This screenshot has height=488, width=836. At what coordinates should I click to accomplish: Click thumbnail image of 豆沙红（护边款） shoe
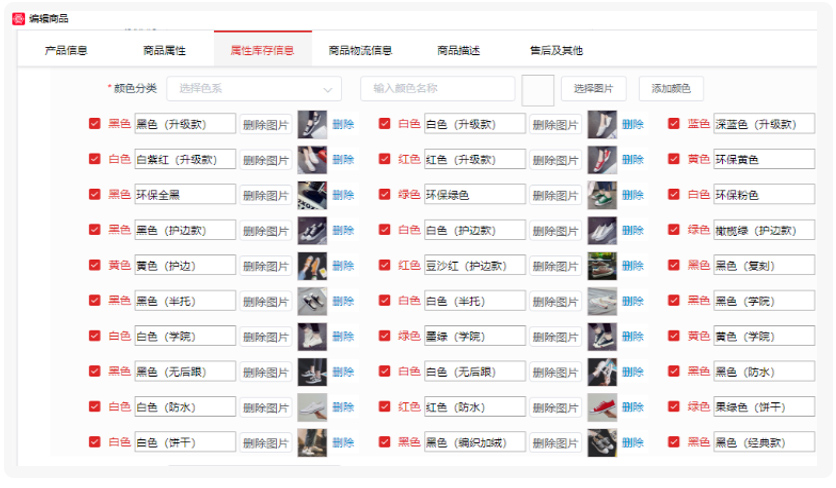(602, 266)
